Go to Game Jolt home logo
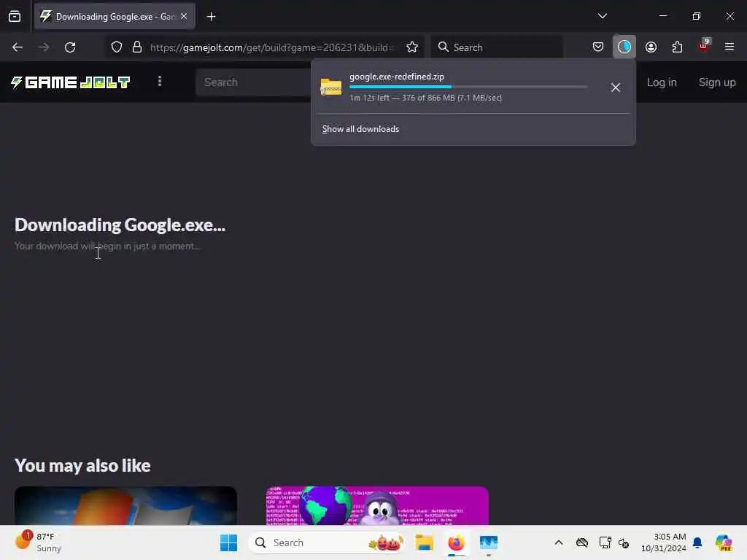Image resolution: width=747 pixels, height=560 pixels. 71,82
